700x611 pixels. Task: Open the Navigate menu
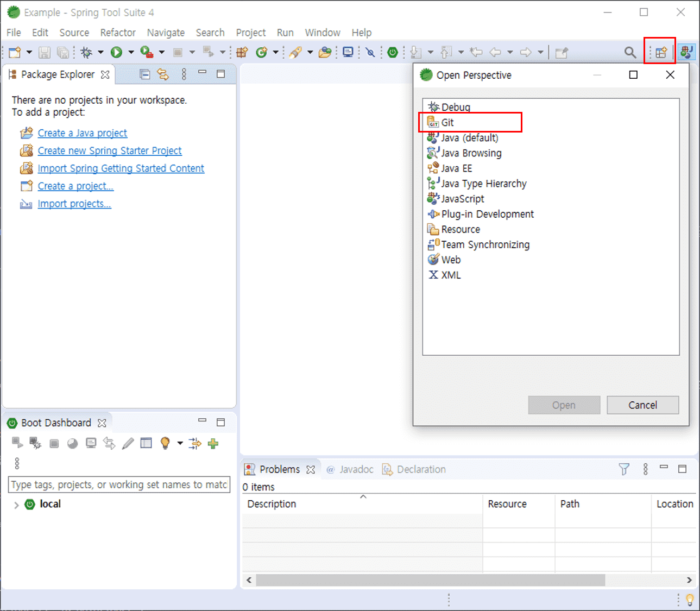coord(166,33)
